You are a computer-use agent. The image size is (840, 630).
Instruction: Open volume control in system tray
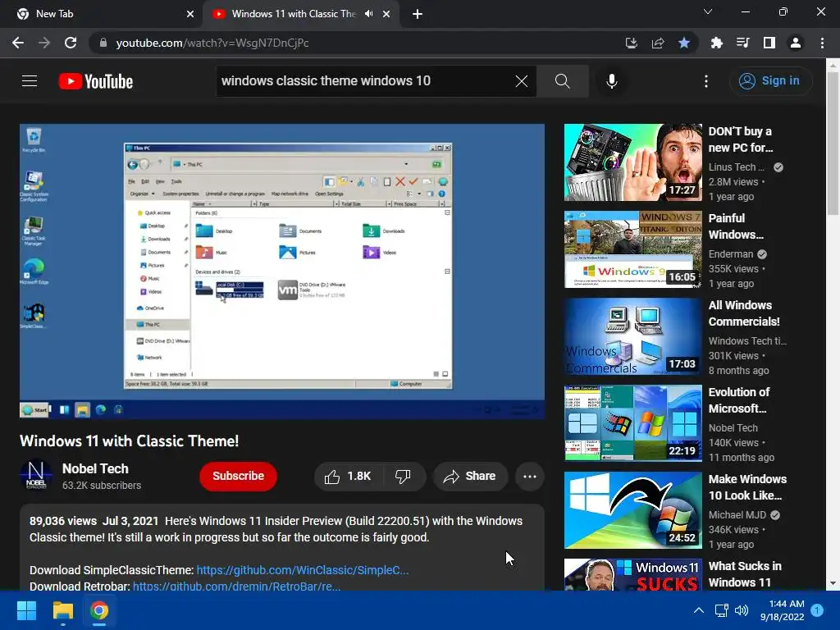pos(742,610)
